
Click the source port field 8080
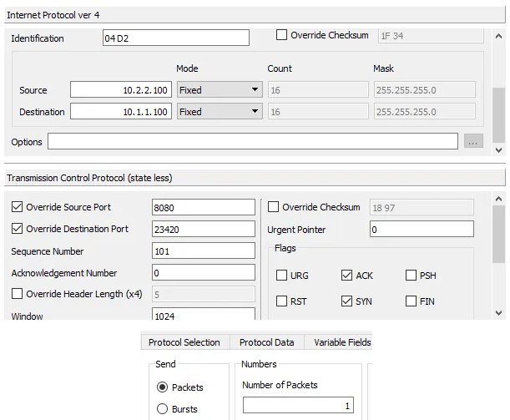[x=204, y=207]
